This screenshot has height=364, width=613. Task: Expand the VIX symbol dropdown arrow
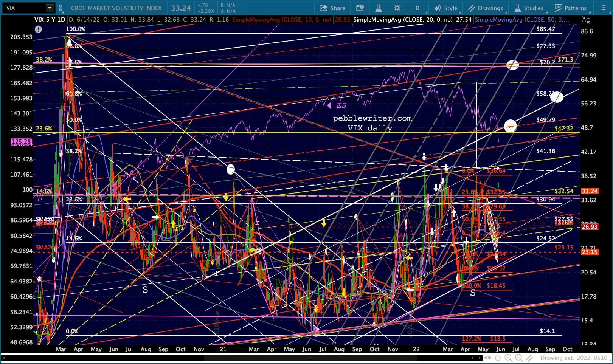tap(50, 8)
